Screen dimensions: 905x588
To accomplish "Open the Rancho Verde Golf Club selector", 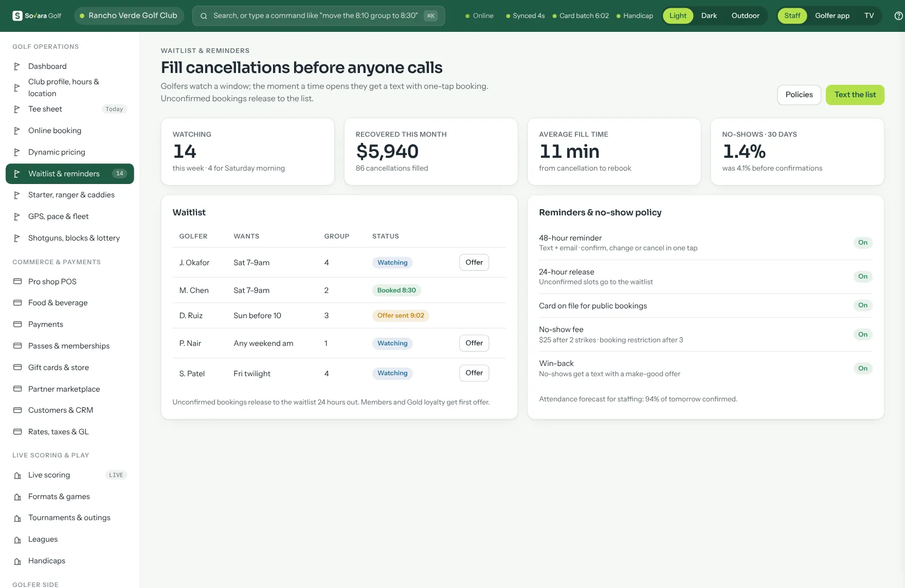I will pos(129,16).
